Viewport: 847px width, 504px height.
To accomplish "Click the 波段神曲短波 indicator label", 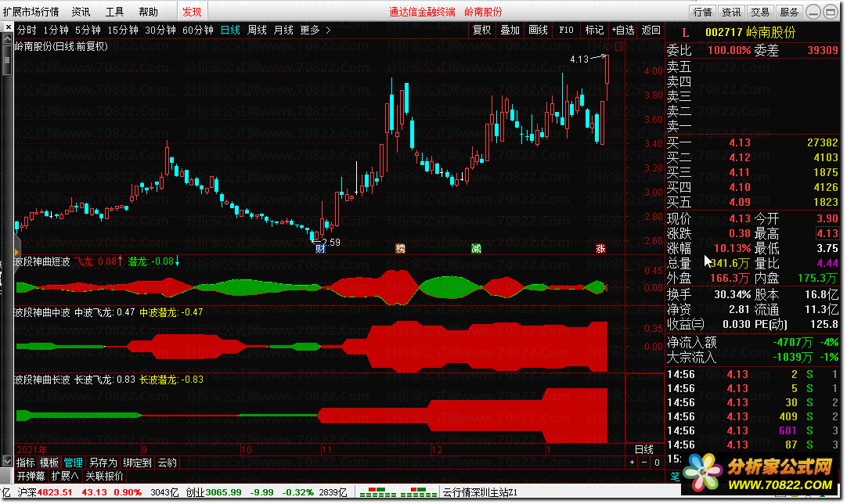I will [x=41, y=261].
